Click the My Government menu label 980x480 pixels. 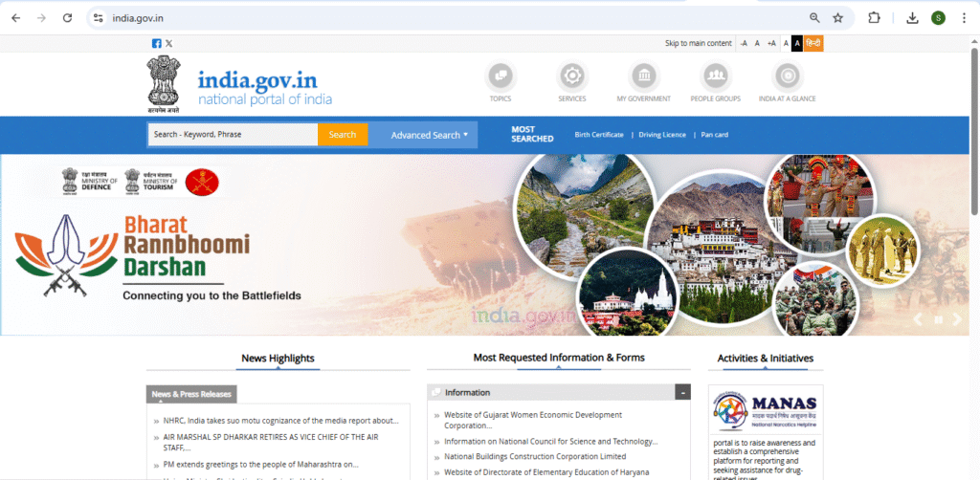[x=644, y=98]
